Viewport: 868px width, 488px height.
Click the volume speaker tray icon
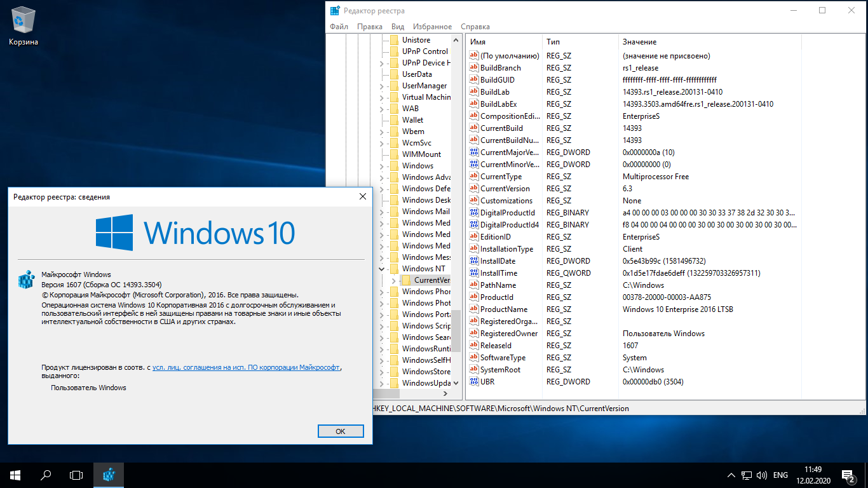(x=761, y=475)
